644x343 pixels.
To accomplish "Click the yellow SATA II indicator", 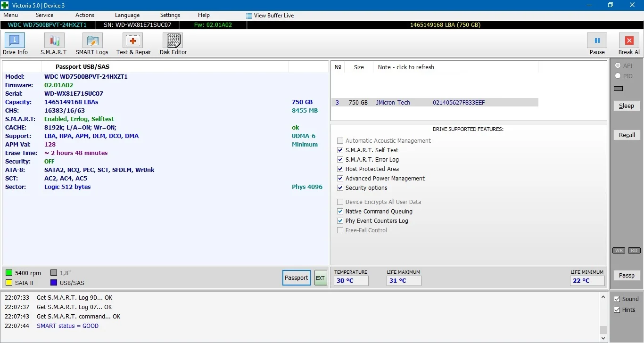I will (x=9, y=283).
